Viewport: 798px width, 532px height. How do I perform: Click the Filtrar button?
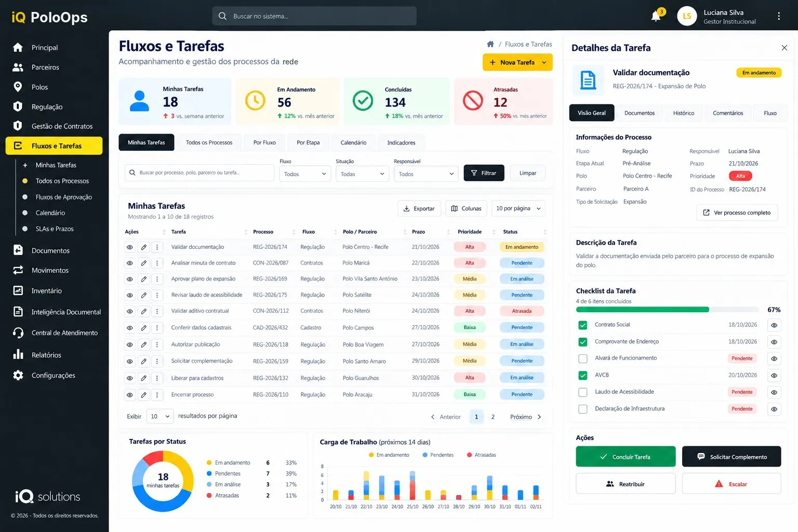[484, 173]
